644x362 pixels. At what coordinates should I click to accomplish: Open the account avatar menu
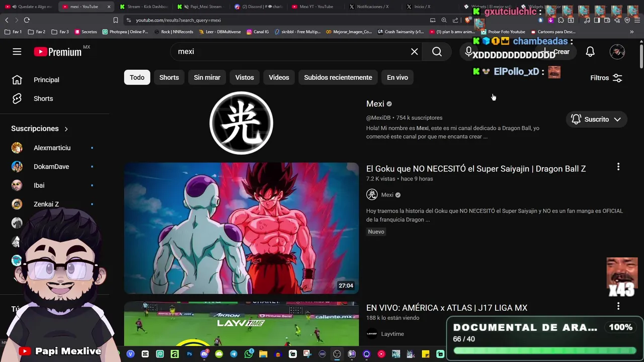[x=617, y=51]
